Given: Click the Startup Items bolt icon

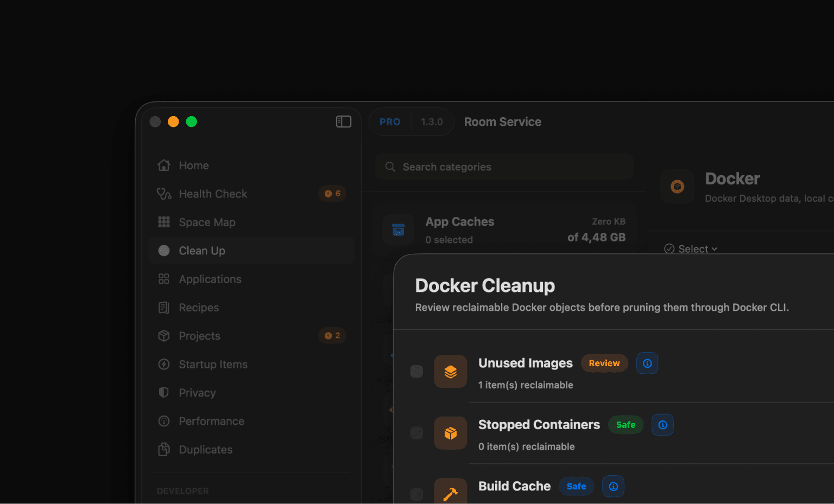Looking at the screenshot, I should point(164,364).
